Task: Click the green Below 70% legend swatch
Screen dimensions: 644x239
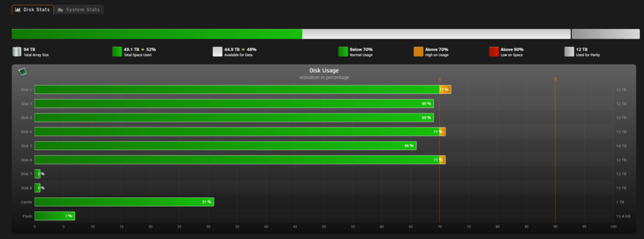Action: click(343, 52)
